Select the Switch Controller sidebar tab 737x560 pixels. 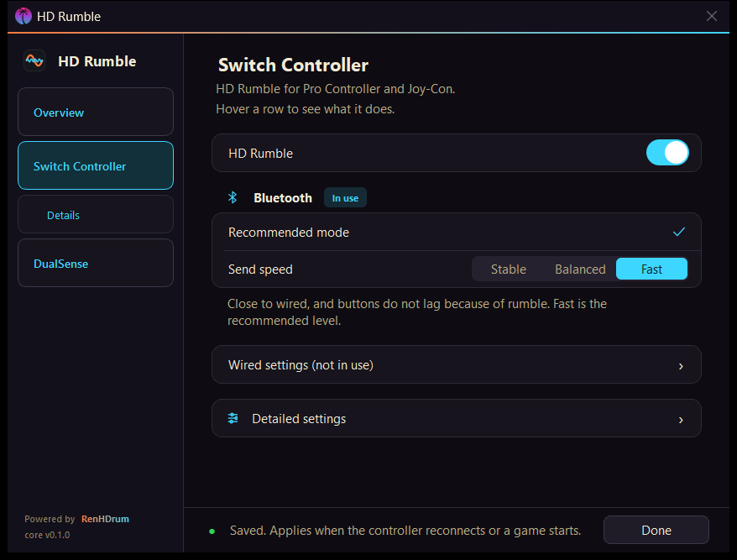click(96, 165)
